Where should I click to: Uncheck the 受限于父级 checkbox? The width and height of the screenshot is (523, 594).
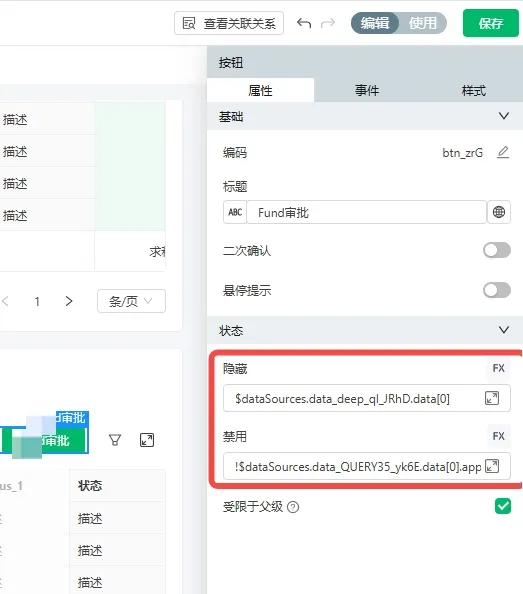point(503,506)
